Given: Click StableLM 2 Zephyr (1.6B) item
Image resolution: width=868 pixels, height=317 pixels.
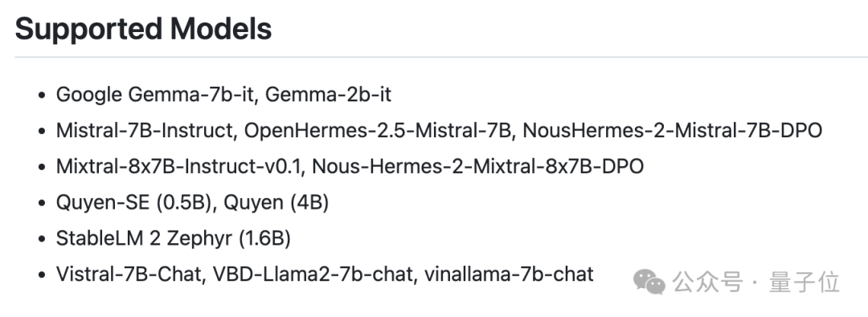Looking at the screenshot, I should [x=174, y=238].
